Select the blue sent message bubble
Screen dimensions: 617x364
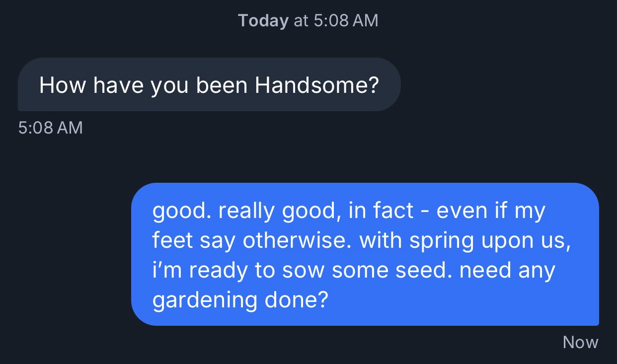click(x=365, y=254)
